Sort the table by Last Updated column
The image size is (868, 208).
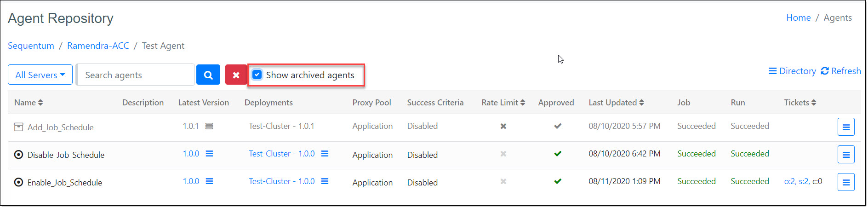click(616, 103)
